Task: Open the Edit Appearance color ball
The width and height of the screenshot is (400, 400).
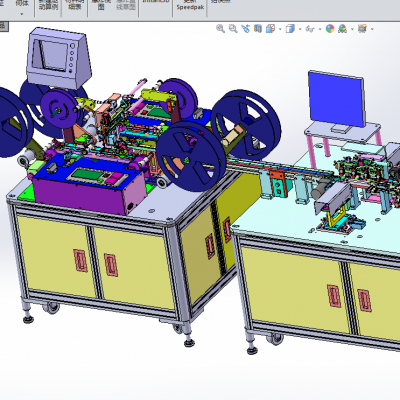Action: (330, 29)
